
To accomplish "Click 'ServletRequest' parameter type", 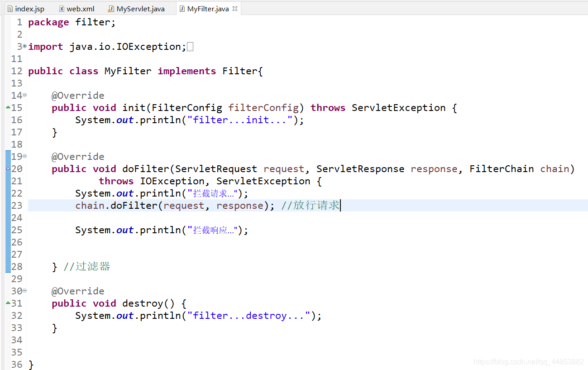I will coord(216,169).
